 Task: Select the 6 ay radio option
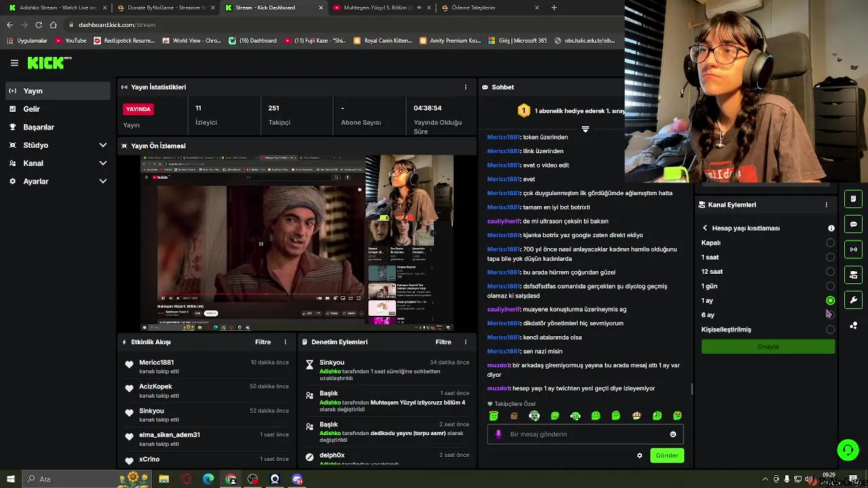(830, 315)
